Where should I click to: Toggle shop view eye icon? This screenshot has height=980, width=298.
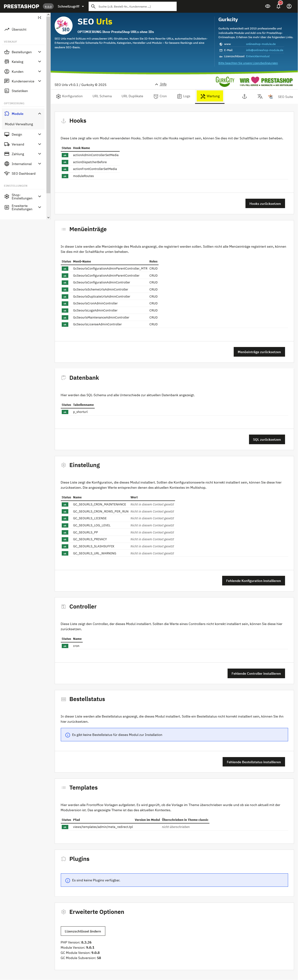tap(268, 6)
